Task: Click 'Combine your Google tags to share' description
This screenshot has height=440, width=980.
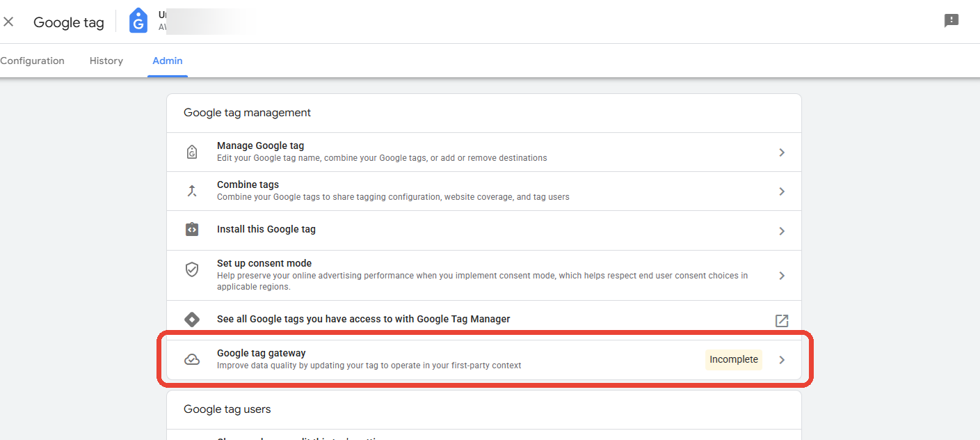Action: click(x=393, y=197)
